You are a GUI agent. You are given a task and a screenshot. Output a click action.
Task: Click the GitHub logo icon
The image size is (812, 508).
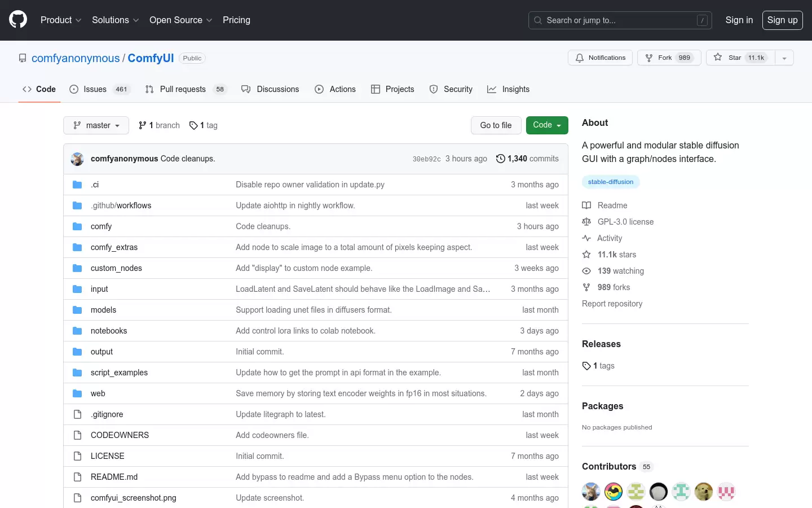[x=18, y=20]
